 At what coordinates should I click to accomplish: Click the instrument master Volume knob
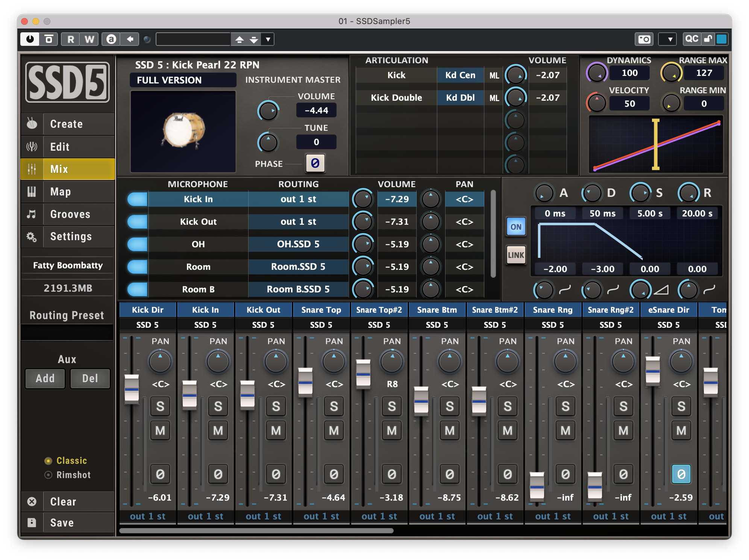(x=268, y=111)
